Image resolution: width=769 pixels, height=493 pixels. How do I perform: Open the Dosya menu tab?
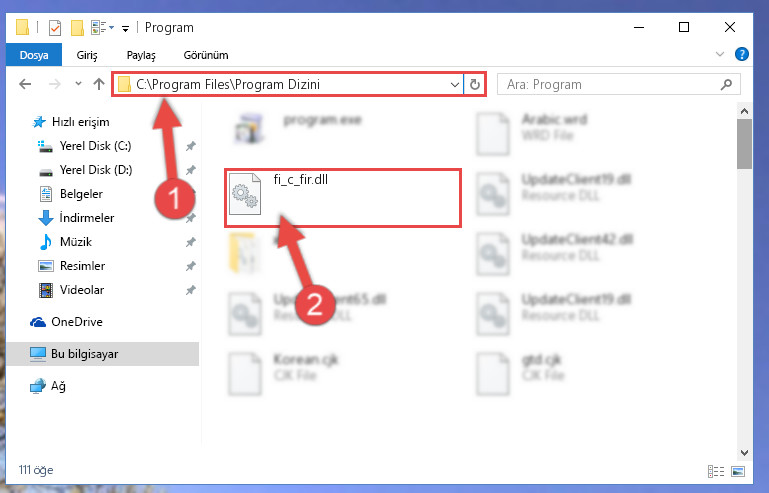coord(34,55)
